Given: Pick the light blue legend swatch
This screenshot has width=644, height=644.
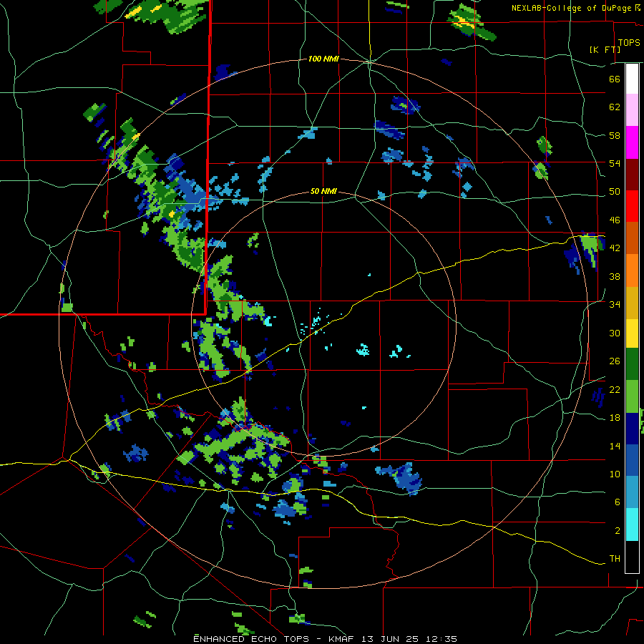Looking at the screenshot, I should coord(632,492).
